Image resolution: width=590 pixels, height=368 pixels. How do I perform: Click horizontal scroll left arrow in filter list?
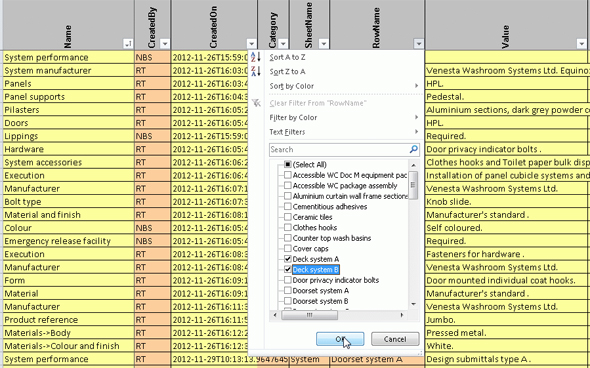[x=275, y=315]
